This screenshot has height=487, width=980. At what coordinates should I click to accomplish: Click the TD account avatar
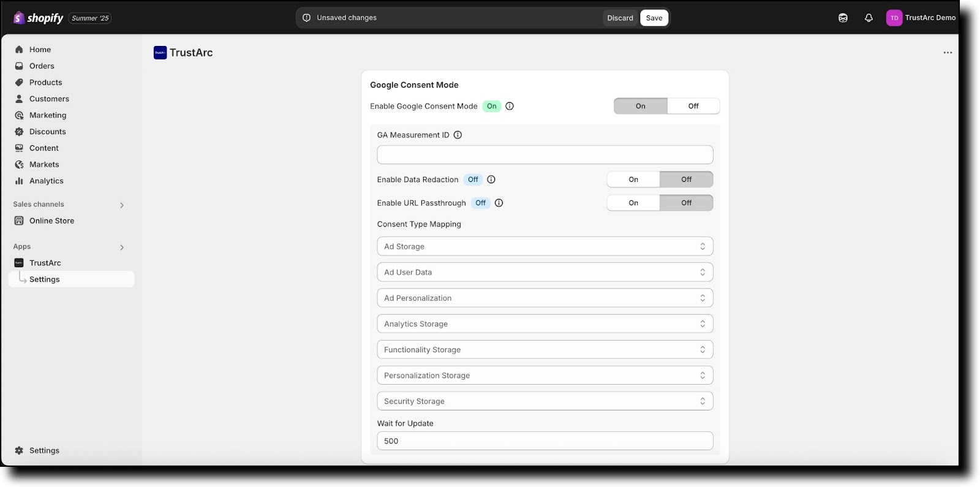tap(894, 18)
